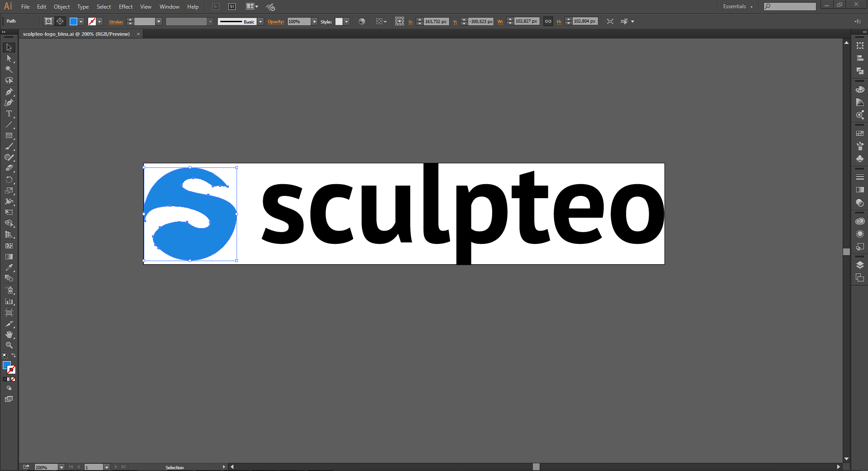Screen dimensions: 868x471
Task: Open the Effect menu
Action: pyautogui.click(x=125, y=6)
